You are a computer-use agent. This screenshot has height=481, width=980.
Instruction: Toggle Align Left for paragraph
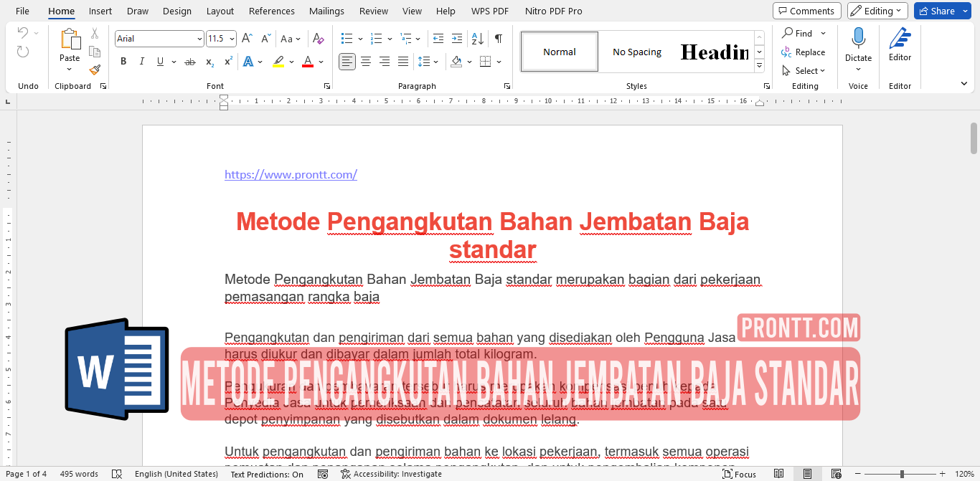click(347, 62)
